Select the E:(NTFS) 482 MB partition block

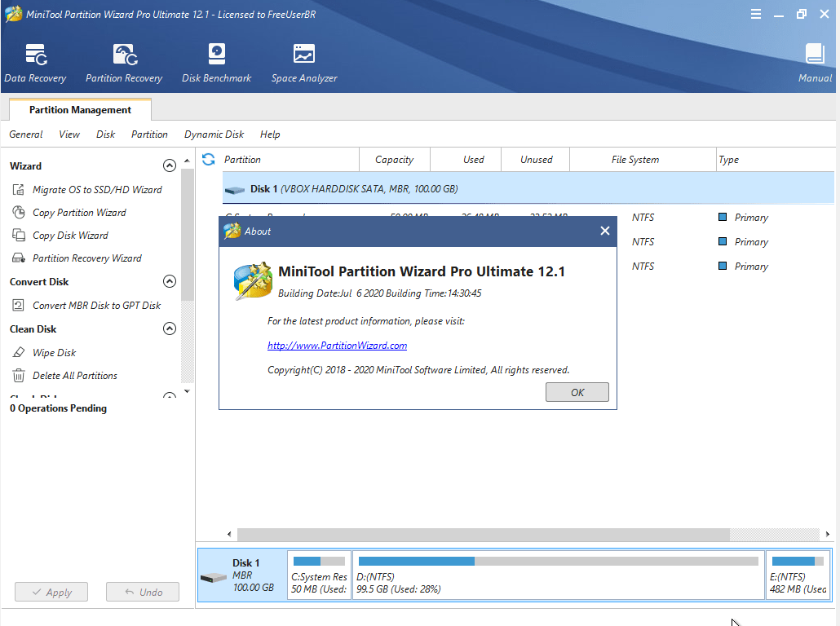(798, 575)
